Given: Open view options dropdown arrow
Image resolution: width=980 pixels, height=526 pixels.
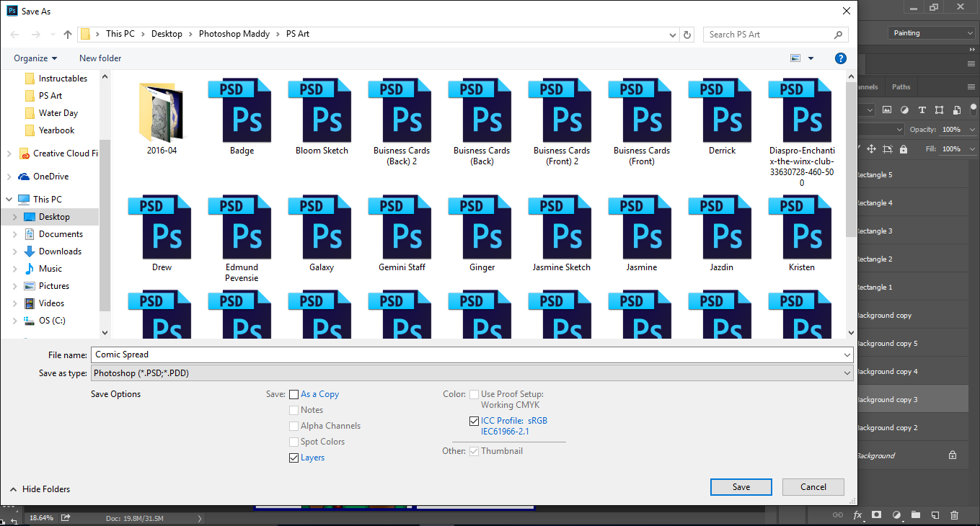Looking at the screenshot, I should coord(811,58).
